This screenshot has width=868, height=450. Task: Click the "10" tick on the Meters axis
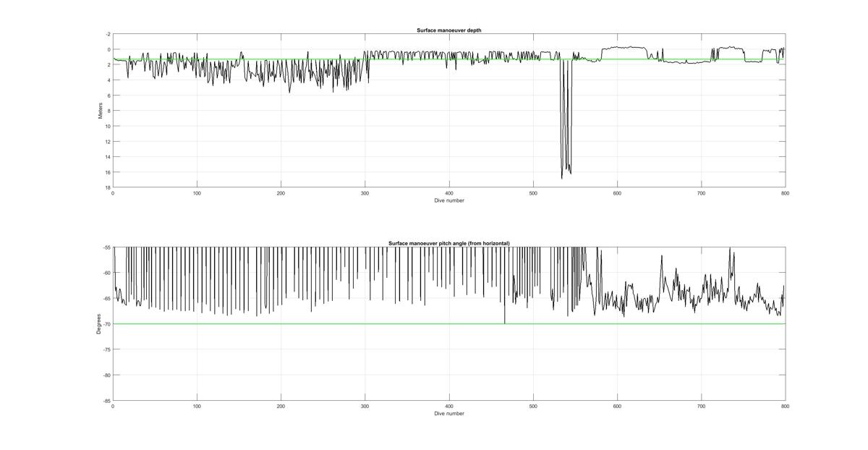108,126
